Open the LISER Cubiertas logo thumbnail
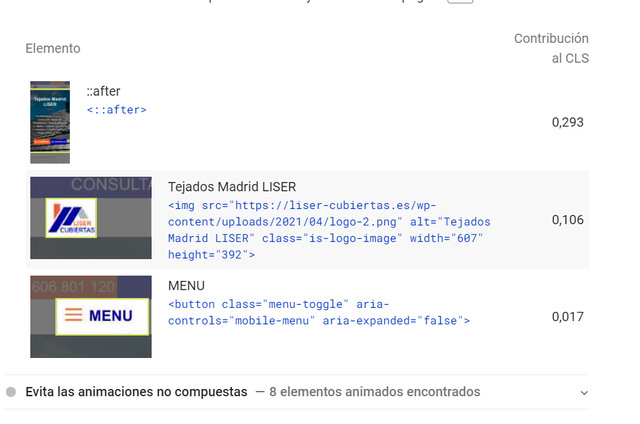Image resolution: width=640 pixels, height=424 pixels. pyautogui.click(x=91, y=218)
